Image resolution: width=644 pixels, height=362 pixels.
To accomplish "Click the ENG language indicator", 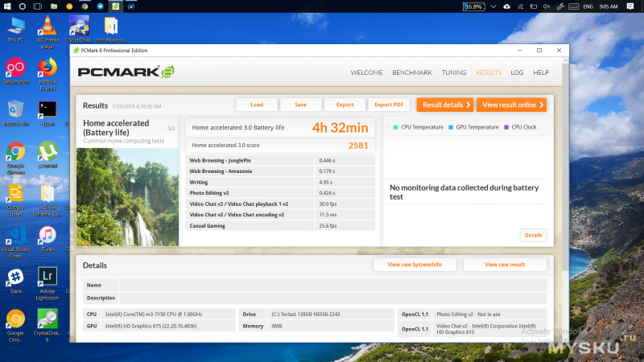I will (x=588, y=6).
